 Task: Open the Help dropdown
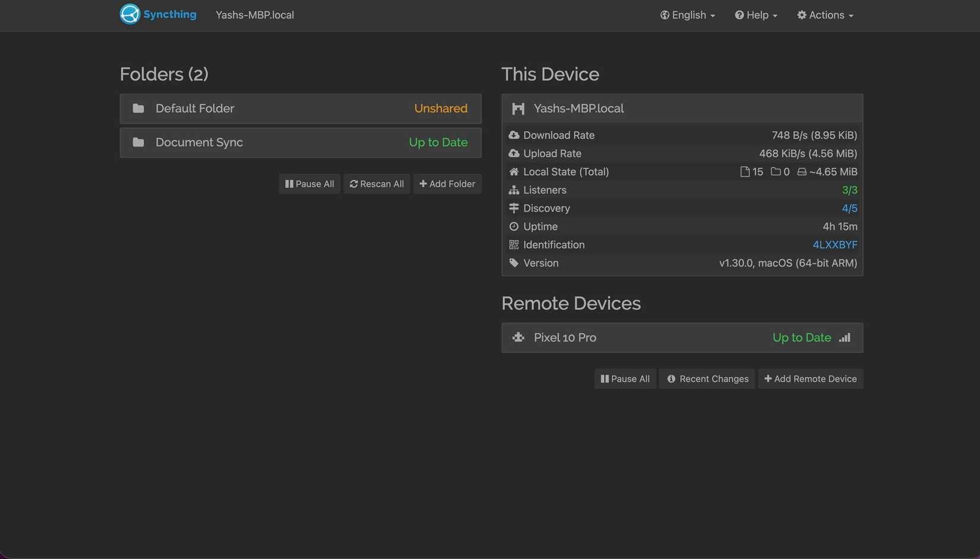(755, 15)
